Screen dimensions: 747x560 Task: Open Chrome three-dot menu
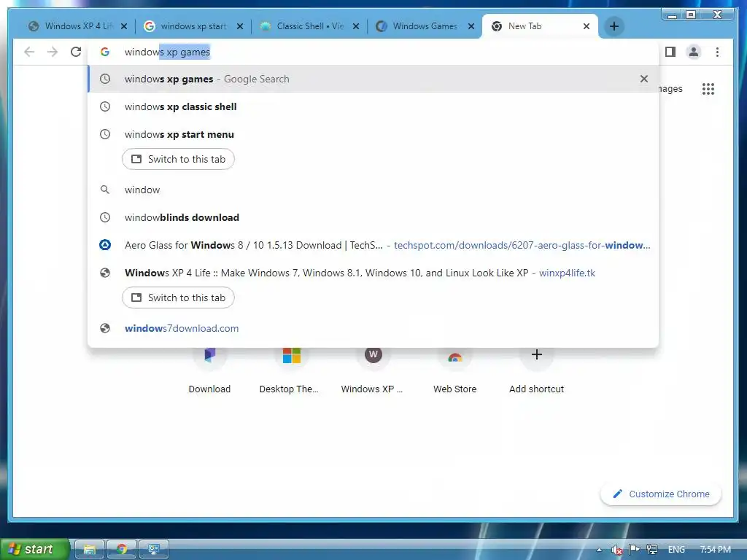717,52
